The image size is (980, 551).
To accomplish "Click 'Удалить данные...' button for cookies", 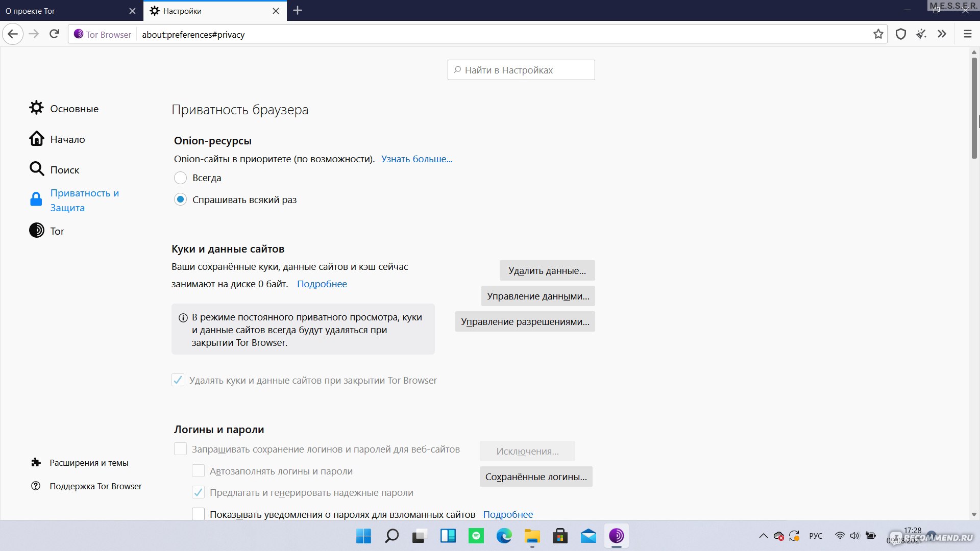I will 547,270.
